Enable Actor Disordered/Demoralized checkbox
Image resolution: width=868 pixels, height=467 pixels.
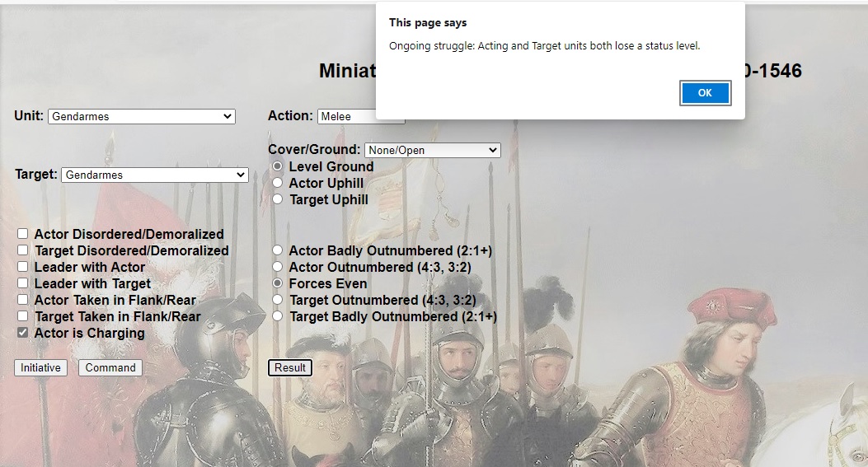coord(23,235)
